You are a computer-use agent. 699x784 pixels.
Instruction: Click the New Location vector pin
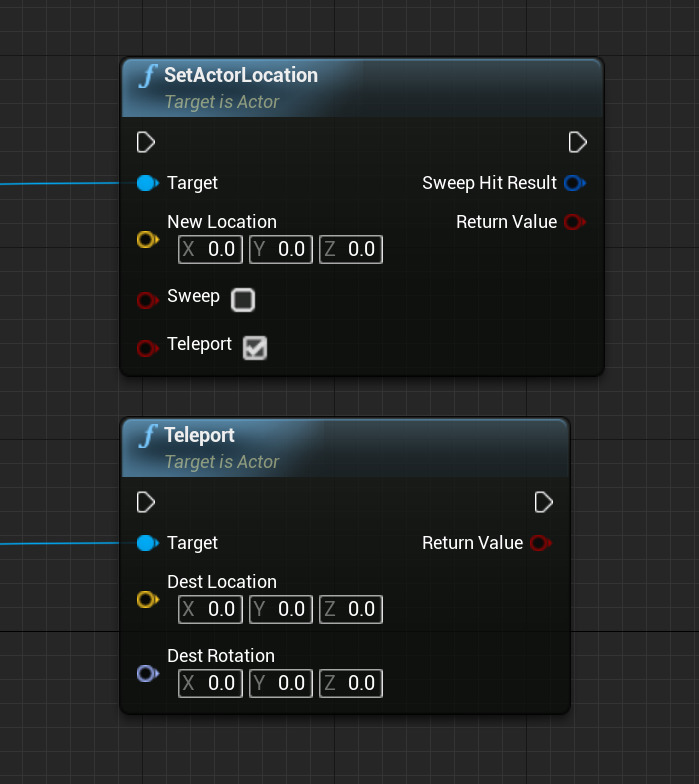point(147,240)
